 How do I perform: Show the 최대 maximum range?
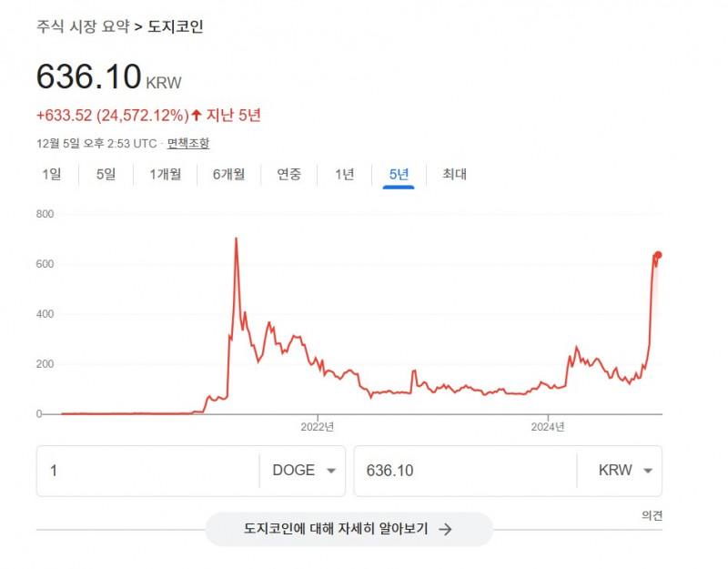tap(454, 174)
